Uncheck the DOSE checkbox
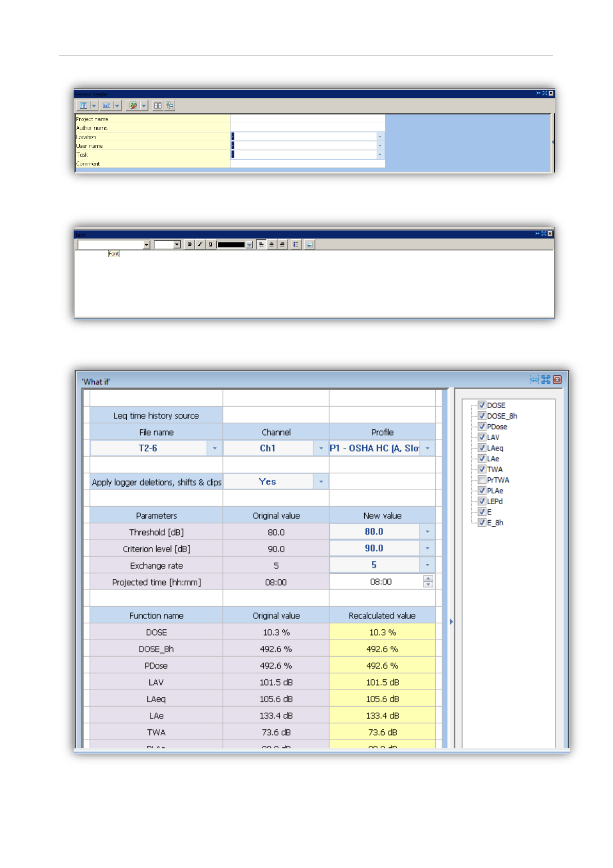Viewport: 613px width, 868px height. coord(482,405)
